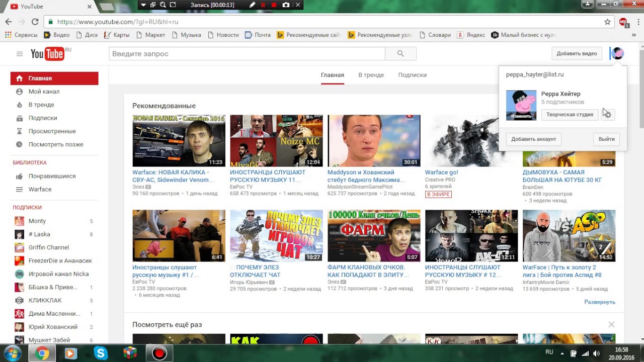
Task: Click the volume icon in system tray
Action: 596,353
